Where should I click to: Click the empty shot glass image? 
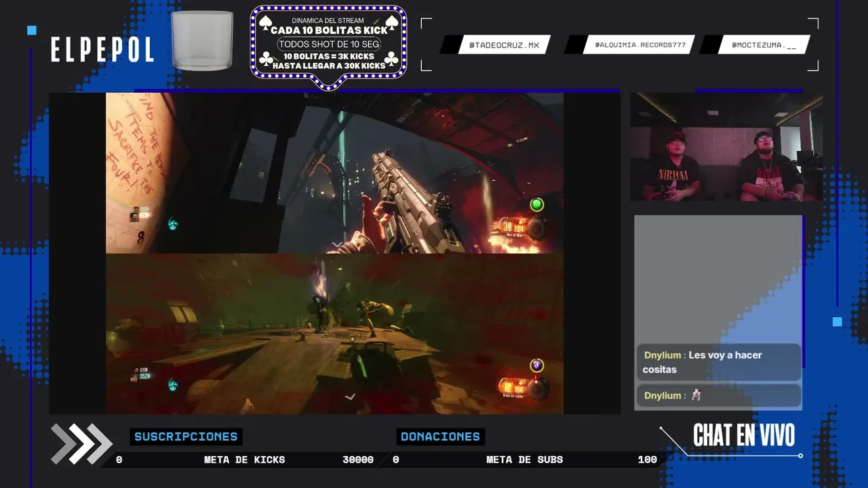pos(202,41)
